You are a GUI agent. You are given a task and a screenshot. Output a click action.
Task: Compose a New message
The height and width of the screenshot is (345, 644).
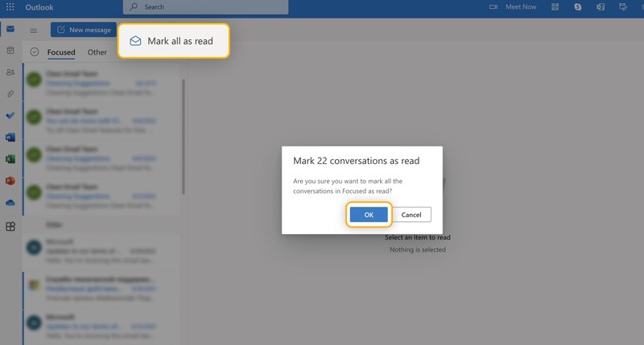pyautogui.click(x=84, y=30)
